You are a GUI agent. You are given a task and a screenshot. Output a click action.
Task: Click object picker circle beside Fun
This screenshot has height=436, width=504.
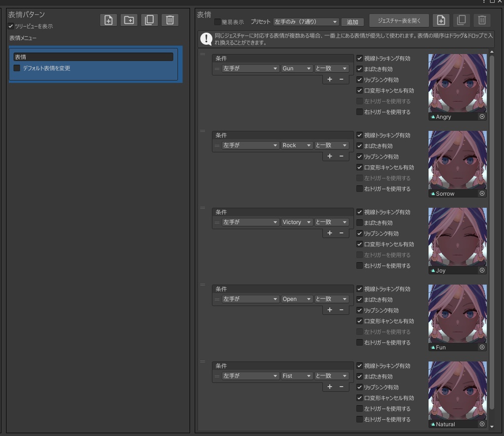pyautogui.click(x=482, y=347)
